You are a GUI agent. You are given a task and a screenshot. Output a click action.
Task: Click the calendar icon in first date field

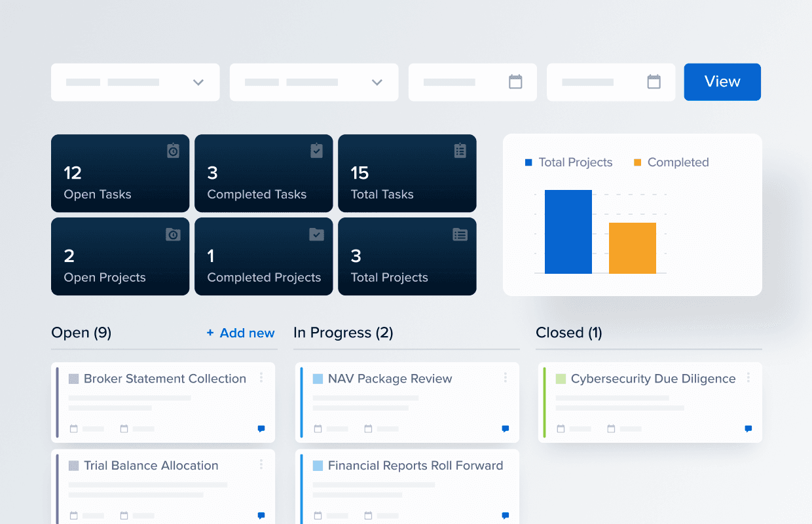coord(515,82)
